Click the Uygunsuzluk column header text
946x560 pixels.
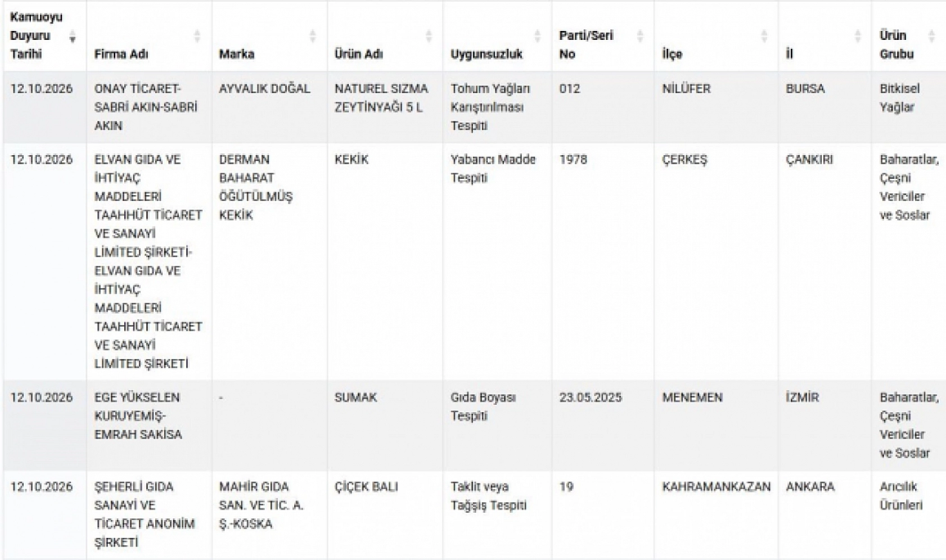click(486, 54)
